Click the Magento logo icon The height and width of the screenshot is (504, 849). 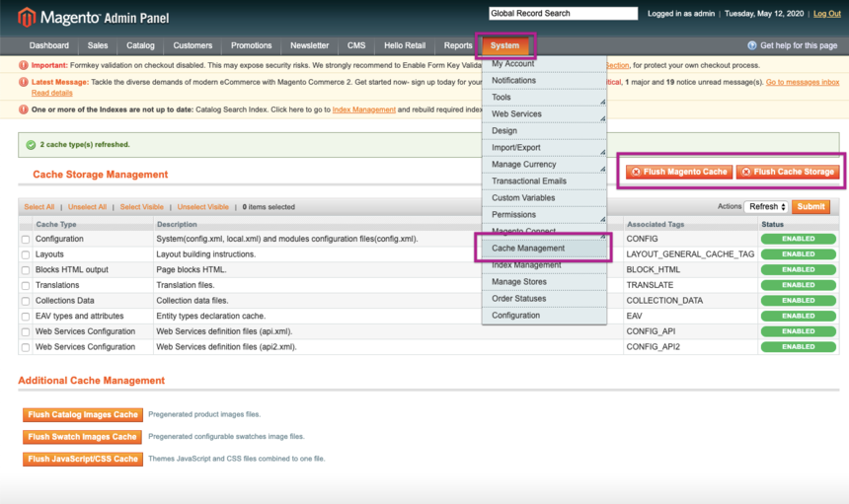tap(26, 16)
